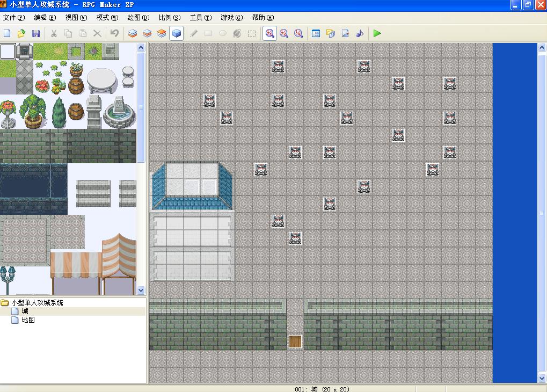Open the 文件(F) menu

pos(14,18)
